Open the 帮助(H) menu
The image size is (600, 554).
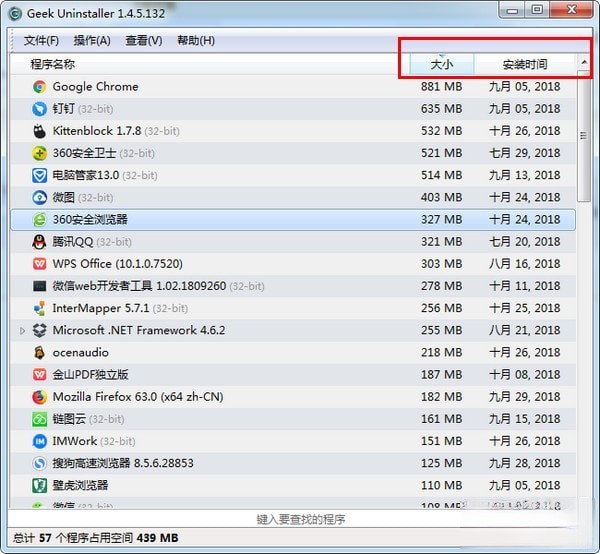(x=196, y=41)
